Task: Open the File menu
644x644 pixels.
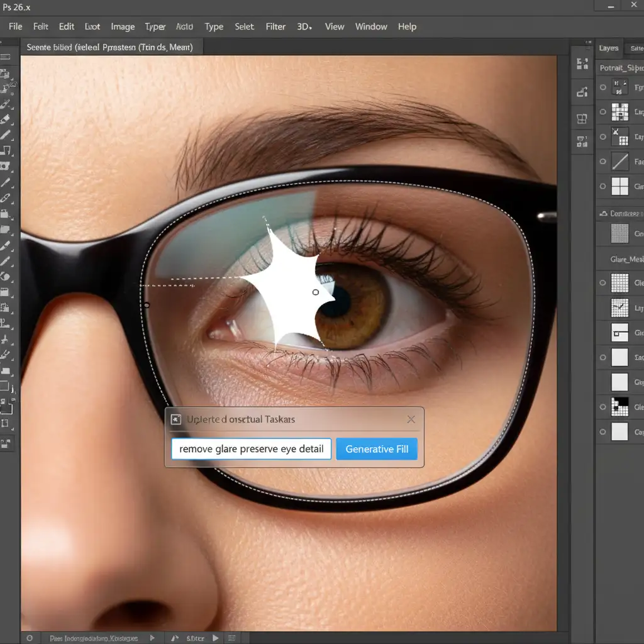Action: (16, 26)
